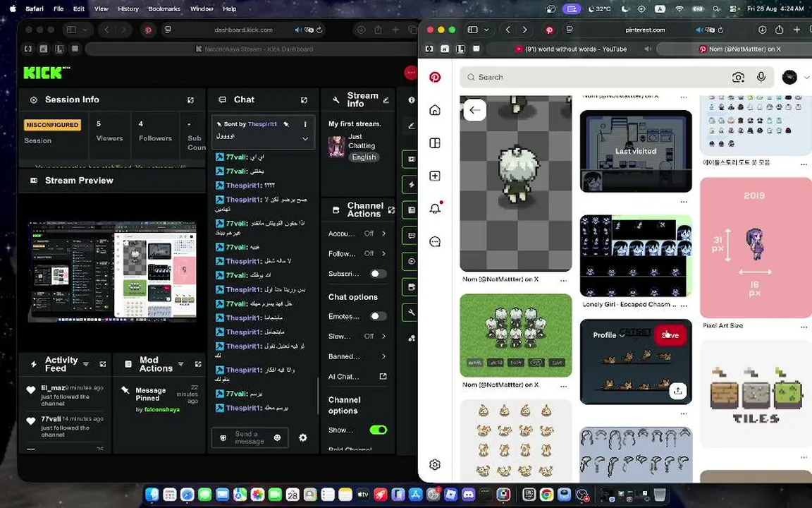Image resolution: width=812 pixels, height=508 pixels.
Task: Open emoji picker in Kick chat input
Action: click(x=277, y=438)
